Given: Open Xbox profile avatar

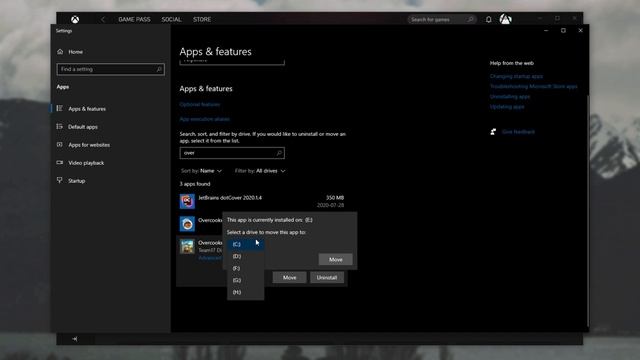Looking at the screenshot, I should [x=505, y=19].
